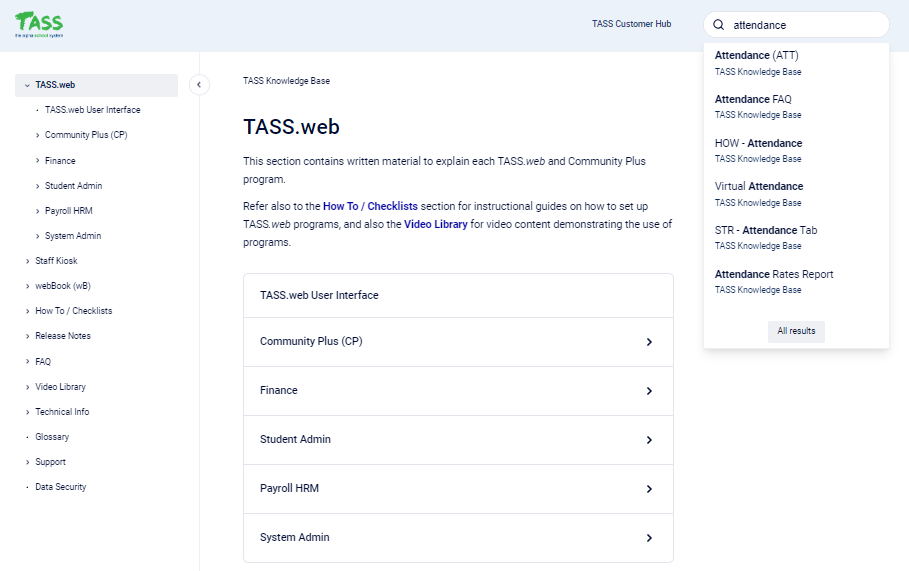Screen dimensions: 909x571
Task: Go to TASS Customer Hub
Action: coord(631,24)
